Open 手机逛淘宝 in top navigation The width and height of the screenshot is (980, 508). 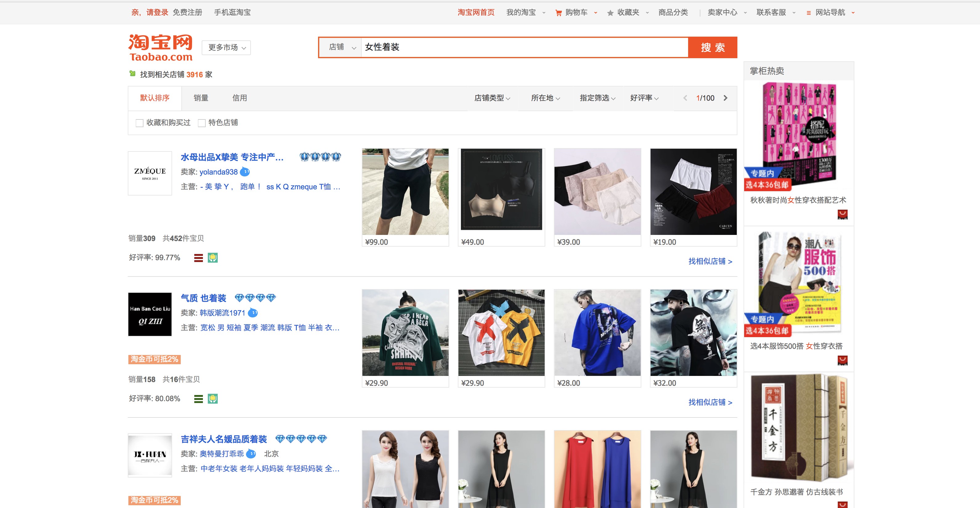tap(232, 13)
